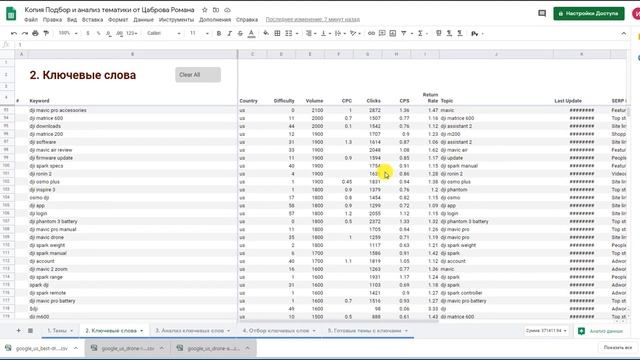Image resolution: width=640 pixels, height=360 pixels.
Task: Insert a link with chain icon
Action: 371,33
